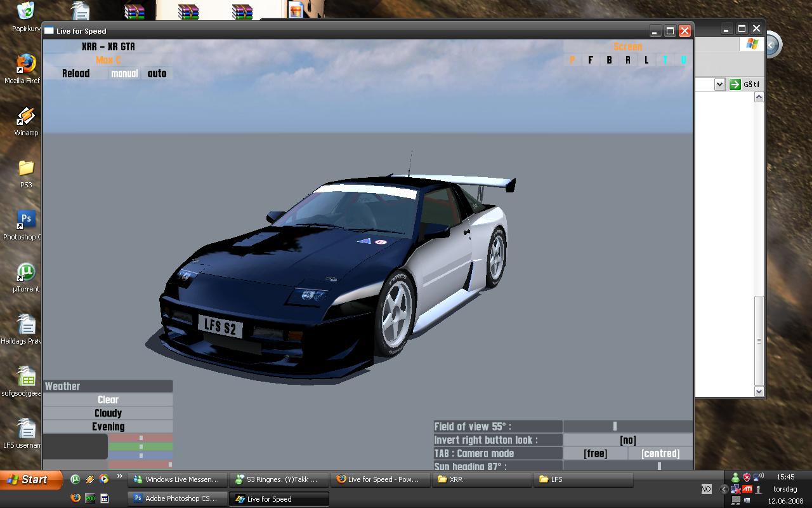Viewport: 812px width, 508px height.
Task: Open the µTorrent desktop shortcut
Action: 25,277
